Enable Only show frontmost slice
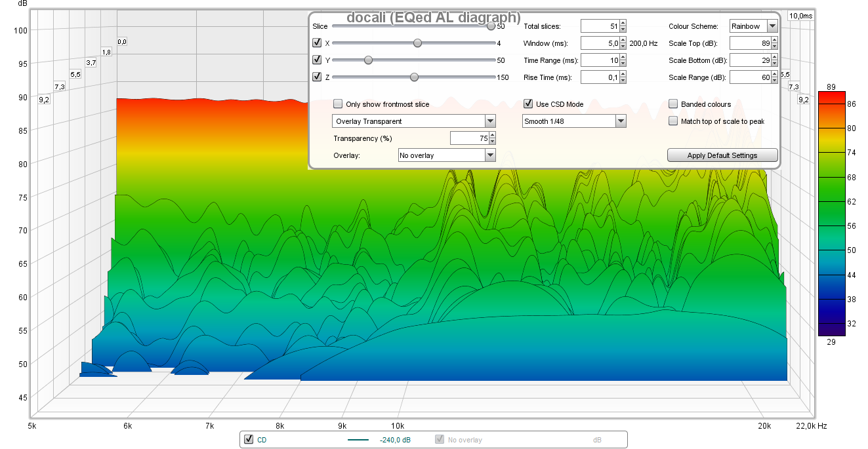Screen dimensions: 868x449 tap(338, 104)
